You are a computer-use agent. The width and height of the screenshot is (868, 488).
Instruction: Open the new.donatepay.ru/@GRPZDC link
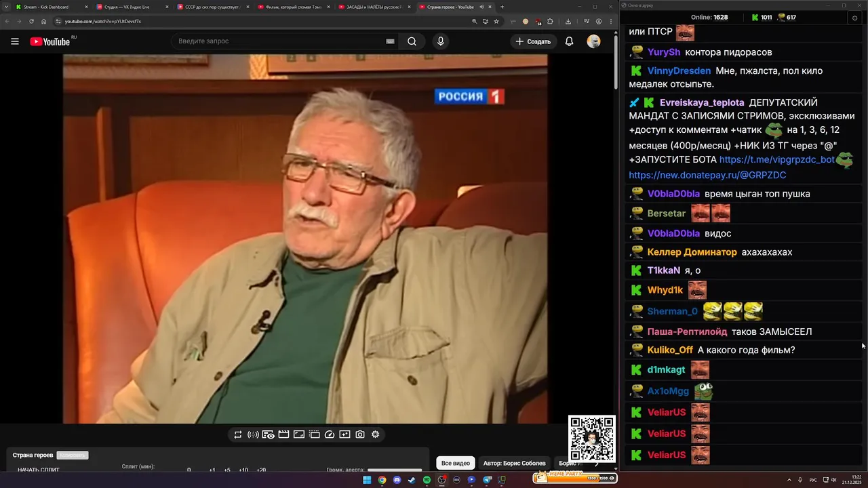tap(707, 175)
